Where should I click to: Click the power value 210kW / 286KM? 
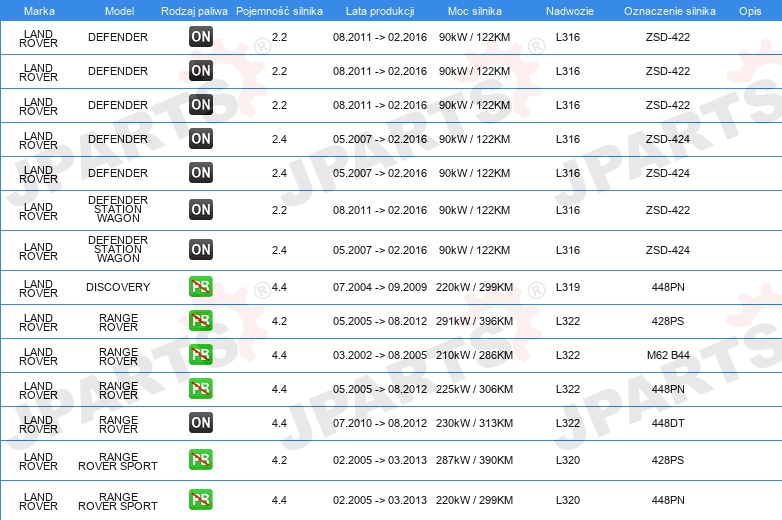coord(474,355)
